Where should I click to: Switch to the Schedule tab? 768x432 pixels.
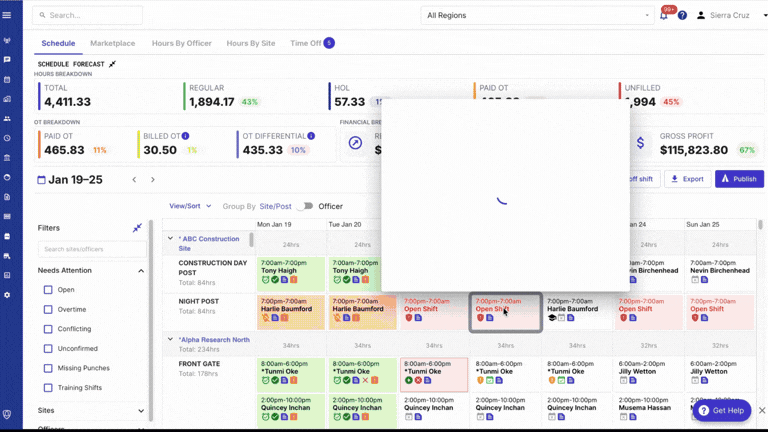(58, 43)
